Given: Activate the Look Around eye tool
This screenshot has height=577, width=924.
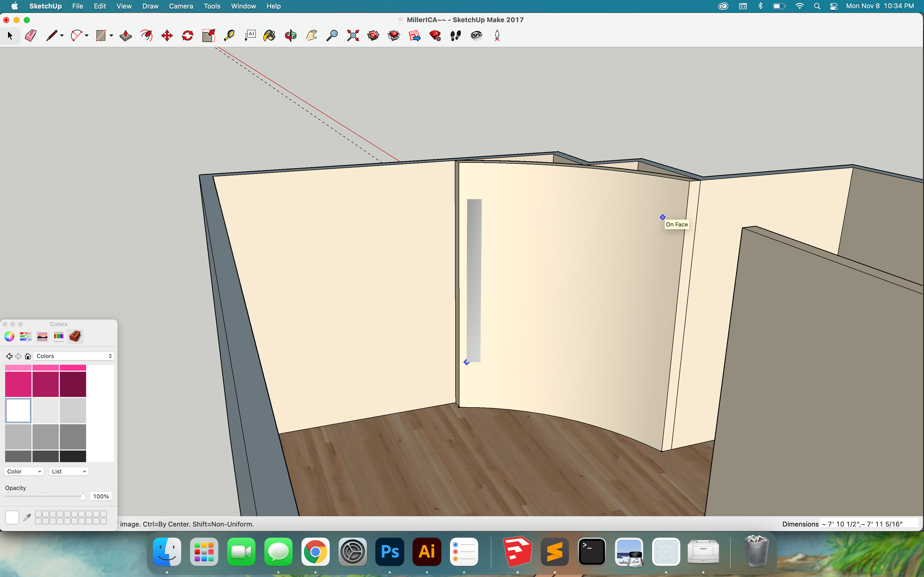Looking at the screenshot, I should pos(476,36).
